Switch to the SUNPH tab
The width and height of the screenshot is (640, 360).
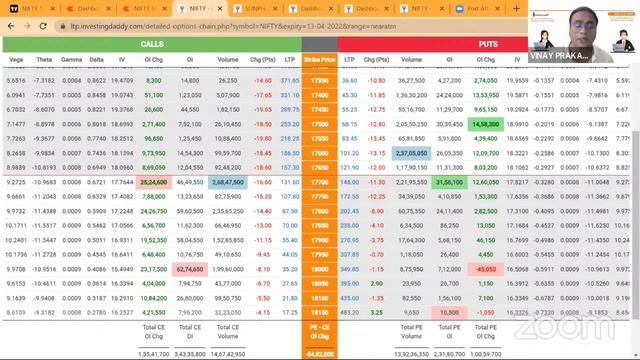(x=255, y=9)
